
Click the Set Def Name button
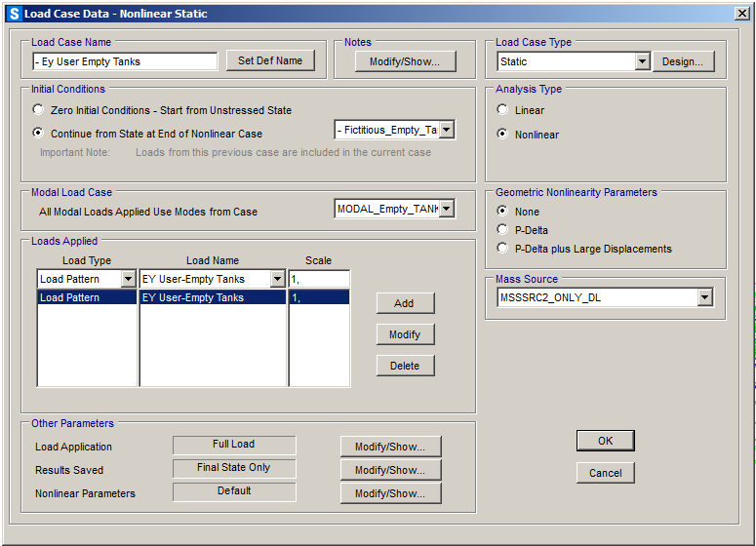coord(271,60)
